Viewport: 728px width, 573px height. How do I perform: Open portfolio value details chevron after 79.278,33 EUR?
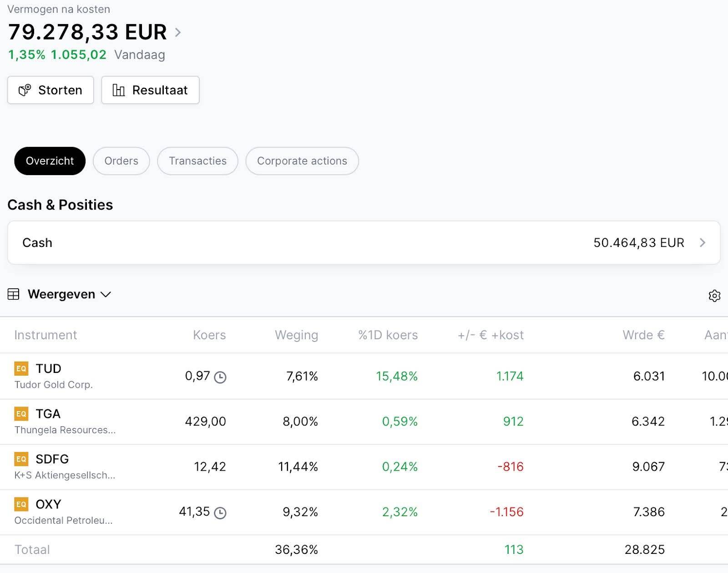(x=178, y=32)
